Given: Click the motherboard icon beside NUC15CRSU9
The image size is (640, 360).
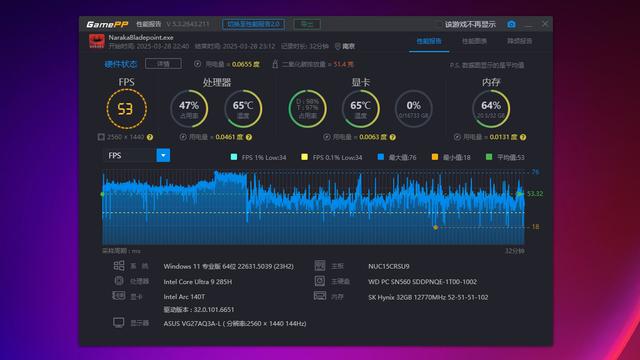Looking at the screenshot, I should [320, 266].
